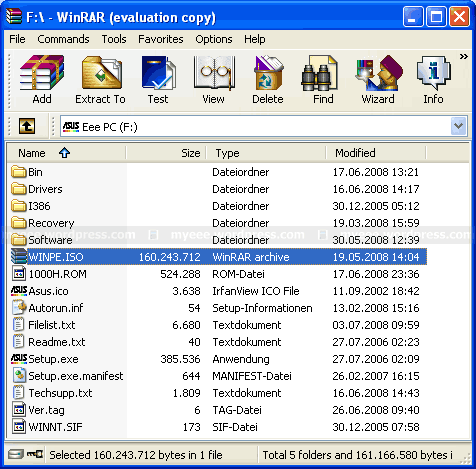Image resolution: width=476 pixels, height=469 pixels.
Task: Open the Help menu
Action: [x=255, y=39]
